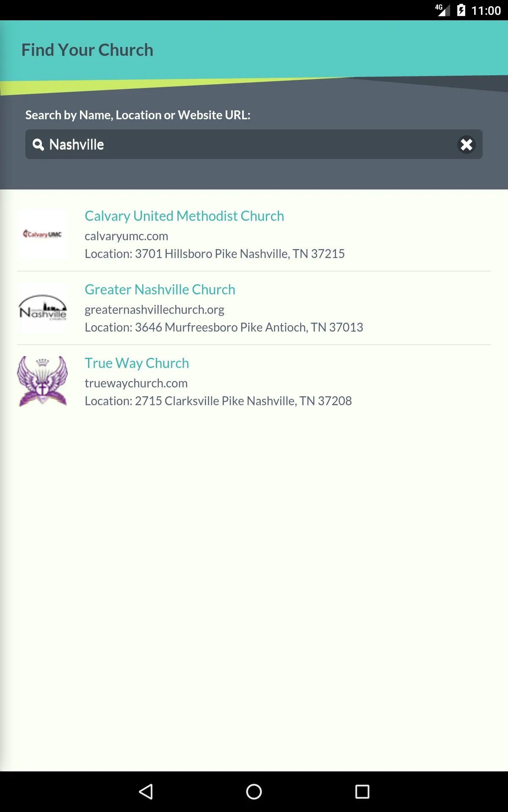Tap the Search by Name label
This screenshot has width=508, height=812.
[x=138, y=115]
